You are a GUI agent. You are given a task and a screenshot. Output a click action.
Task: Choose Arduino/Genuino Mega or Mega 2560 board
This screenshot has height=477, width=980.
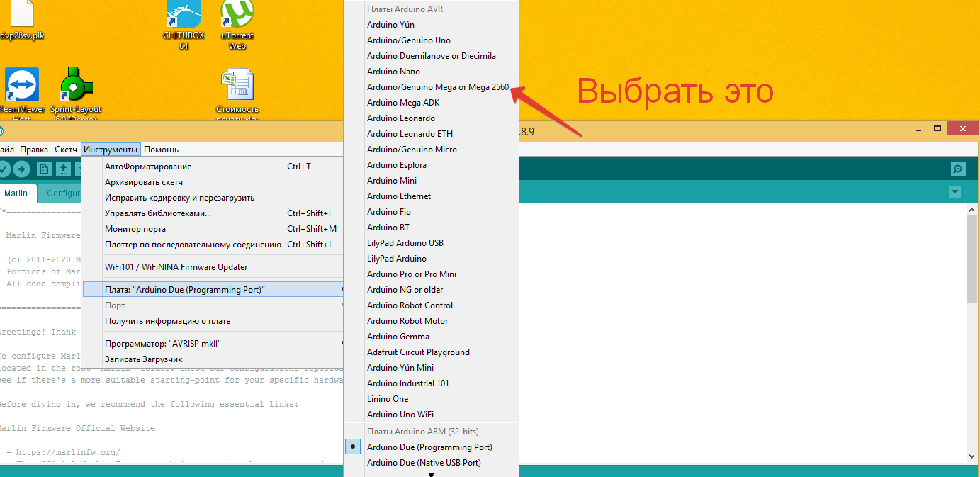437,87
